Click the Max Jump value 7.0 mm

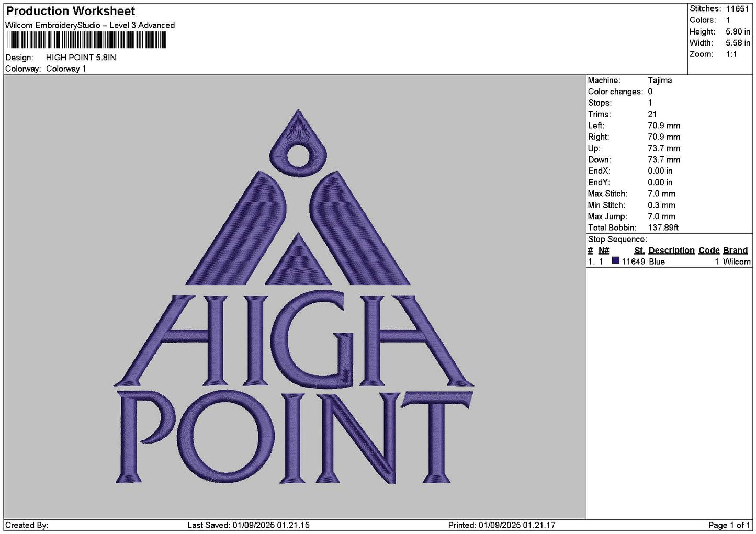coord(661,217)
